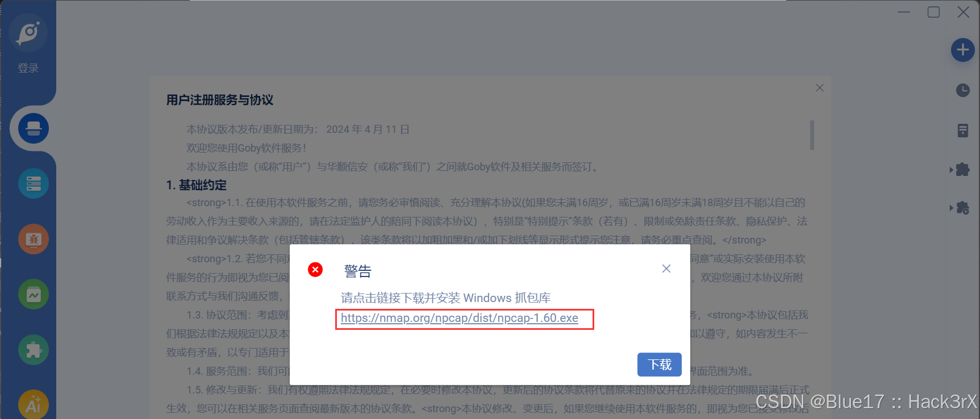The width and height of the screenshot is (980, 419).
Task: Click the blue plus new scan button
Action: coord(963,50)
